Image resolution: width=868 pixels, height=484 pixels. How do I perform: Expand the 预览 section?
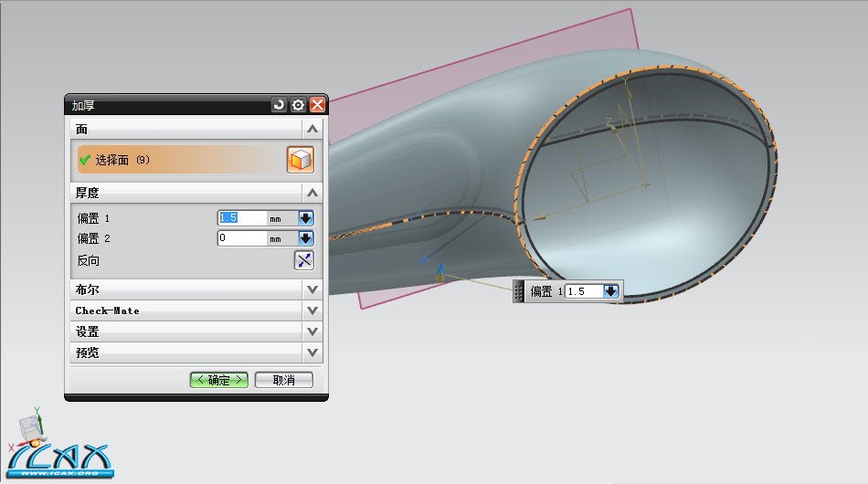[x=312, y=352]
